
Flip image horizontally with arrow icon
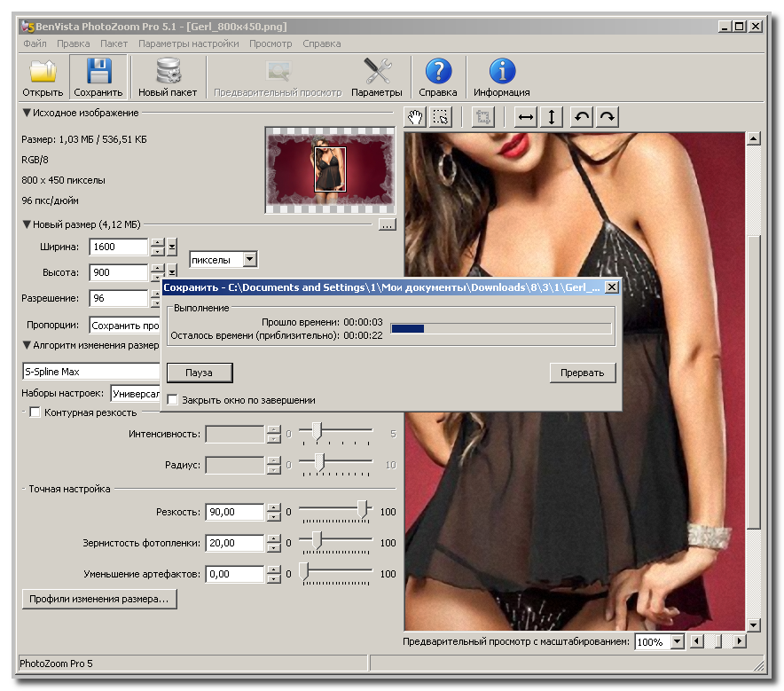click(527, 117)
